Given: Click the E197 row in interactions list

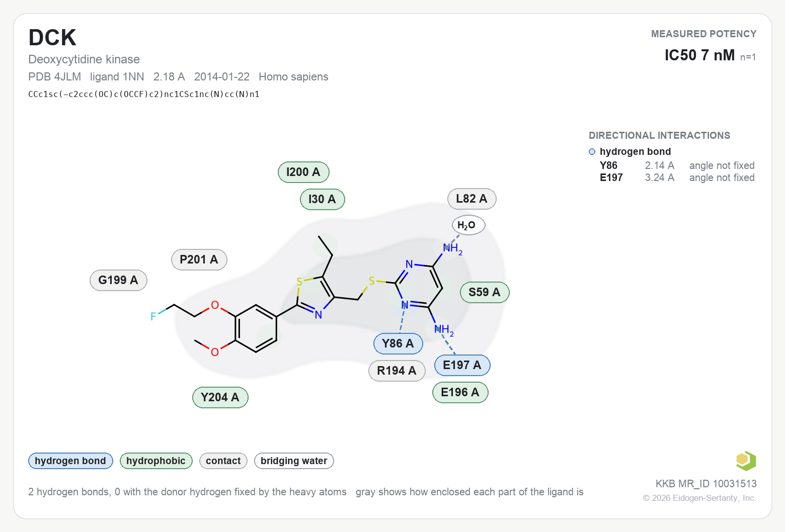Looking at the screenshot, I should click(677, 178).
